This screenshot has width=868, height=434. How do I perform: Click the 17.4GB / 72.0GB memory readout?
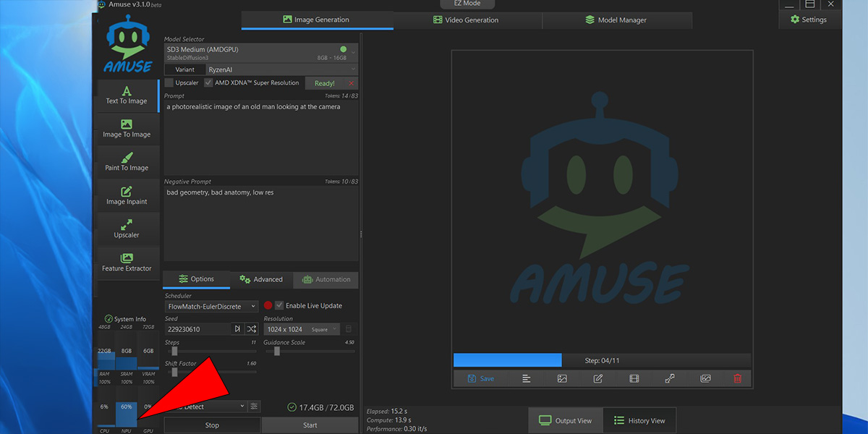(320, 407)
